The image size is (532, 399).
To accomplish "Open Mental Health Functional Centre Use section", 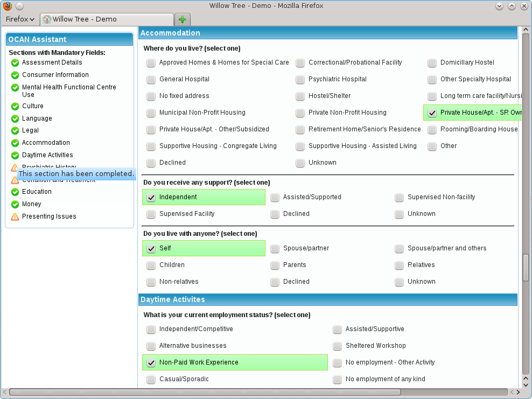I will pyautogui.click(x=69, y=91).
